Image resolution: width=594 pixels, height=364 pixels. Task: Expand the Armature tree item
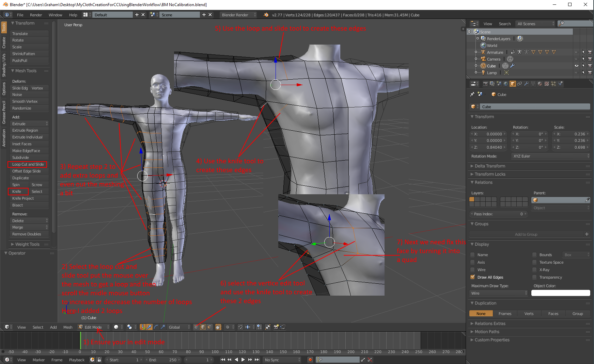tap(476, 52)
